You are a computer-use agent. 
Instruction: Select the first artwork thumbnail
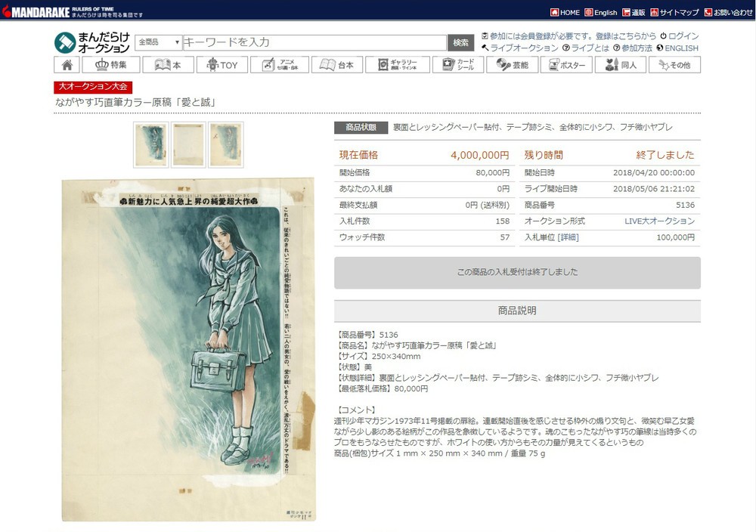tap(150, 144)
